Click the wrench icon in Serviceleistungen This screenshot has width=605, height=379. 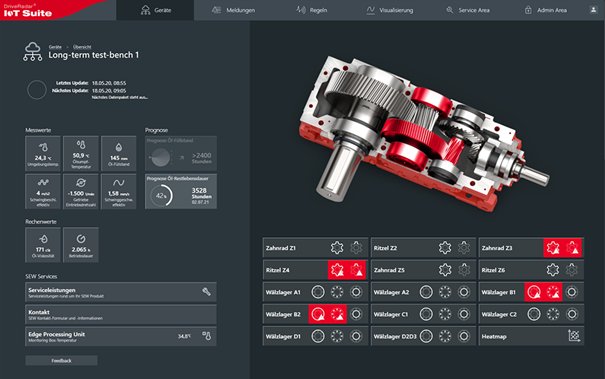tap(206, 292)
